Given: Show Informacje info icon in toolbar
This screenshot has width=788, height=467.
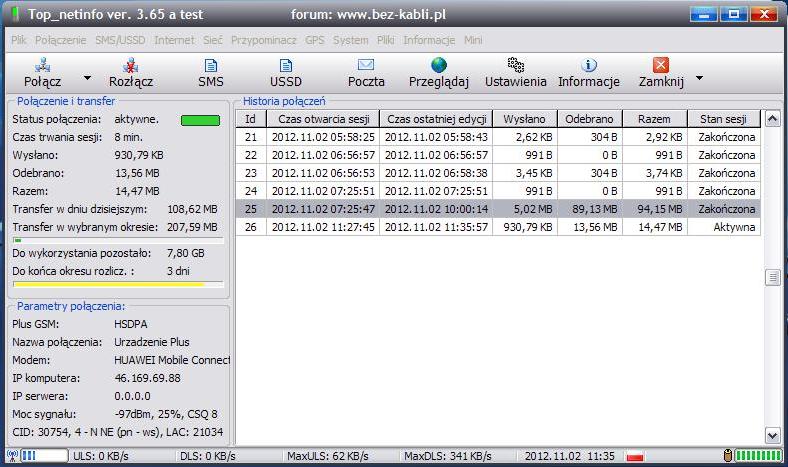Looking at the screenshot, I should pos(589,66).
